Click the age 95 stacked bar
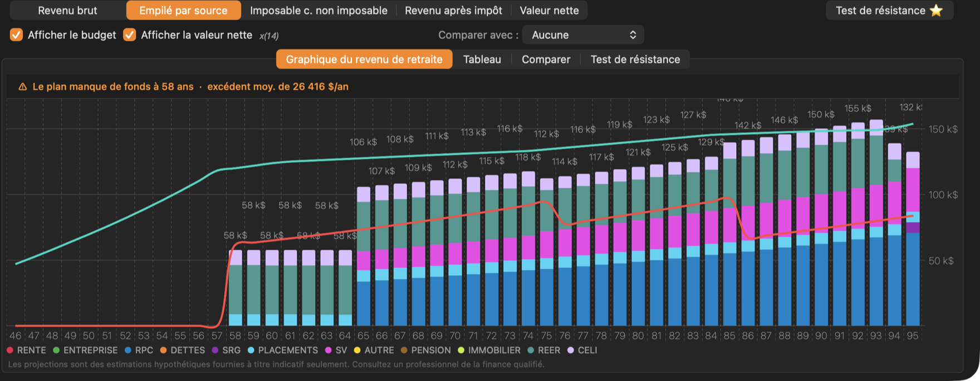The width and height of the screenshot is (980, 381). 913,239
